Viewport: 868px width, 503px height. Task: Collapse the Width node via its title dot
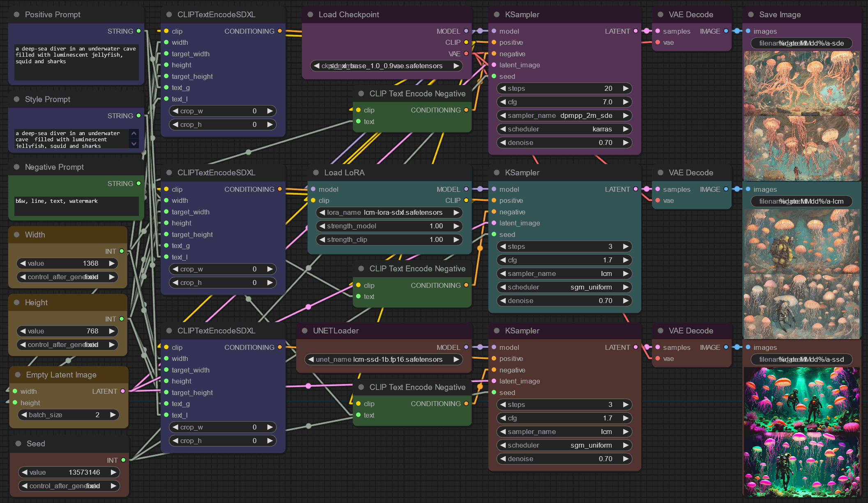pos(17,234)
